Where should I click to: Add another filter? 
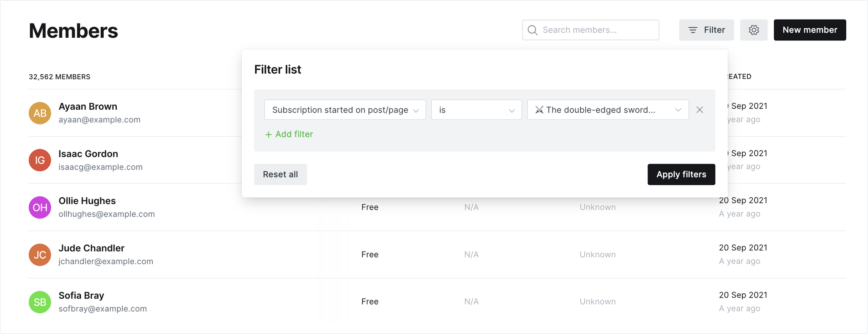[x=289, y=134]
